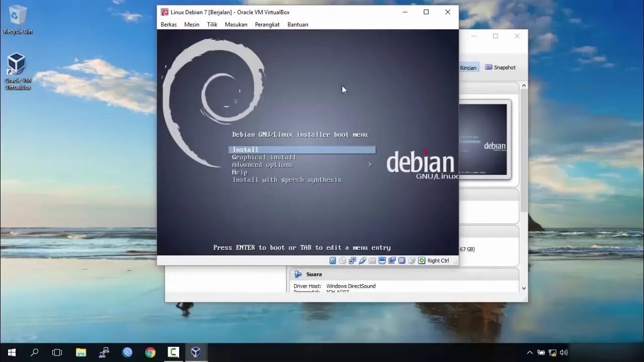The width and height of the screenshot is (644, 362).
Task: Click the optical disc indicator in VM status bar
Action: pos(343,260)
